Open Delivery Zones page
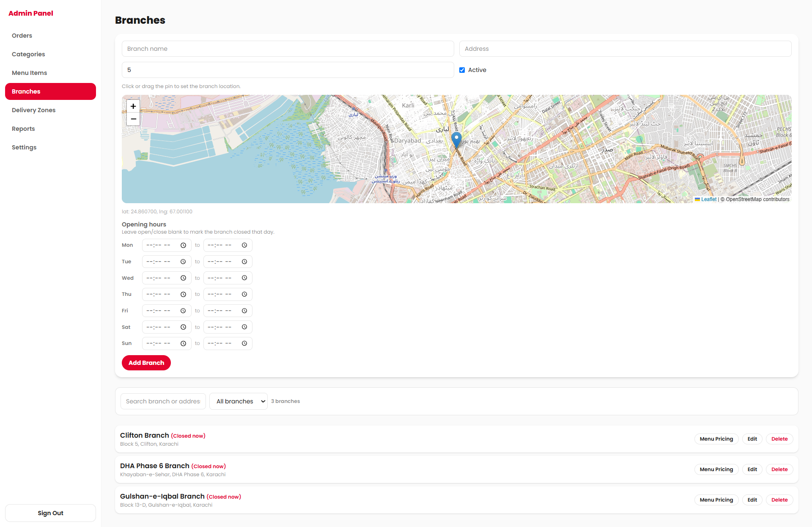 coord(50,110)
